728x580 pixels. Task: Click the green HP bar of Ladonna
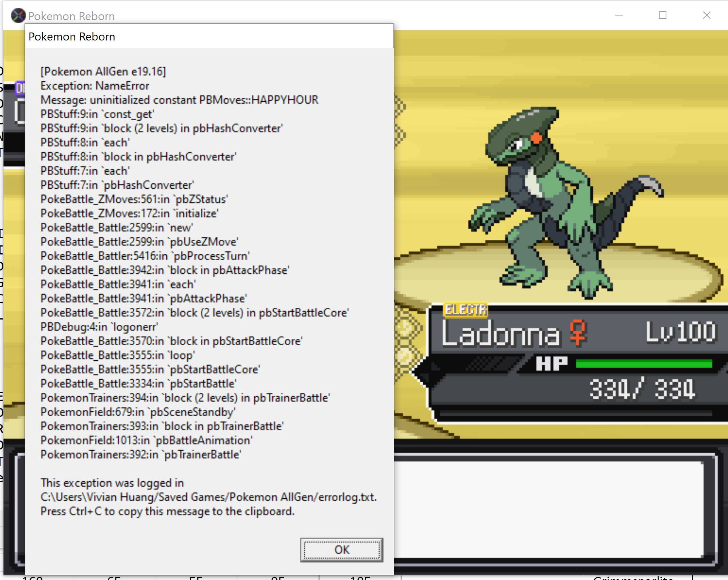tap(644, 364)
